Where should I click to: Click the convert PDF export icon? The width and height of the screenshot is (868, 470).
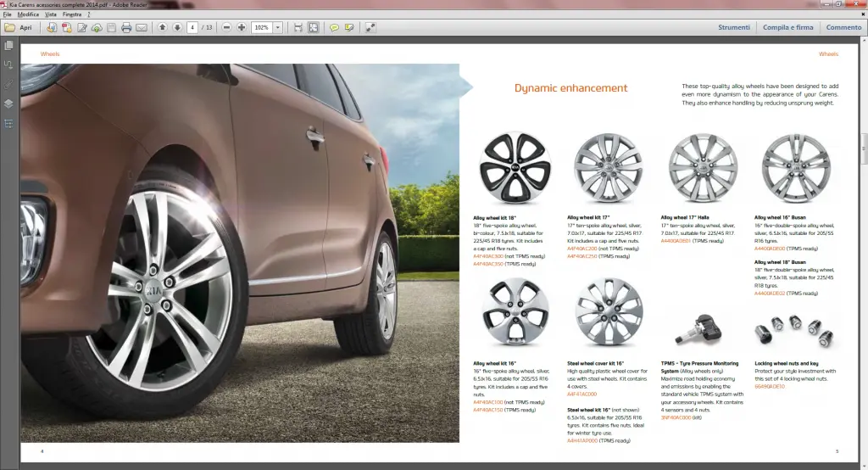[66, 27]
